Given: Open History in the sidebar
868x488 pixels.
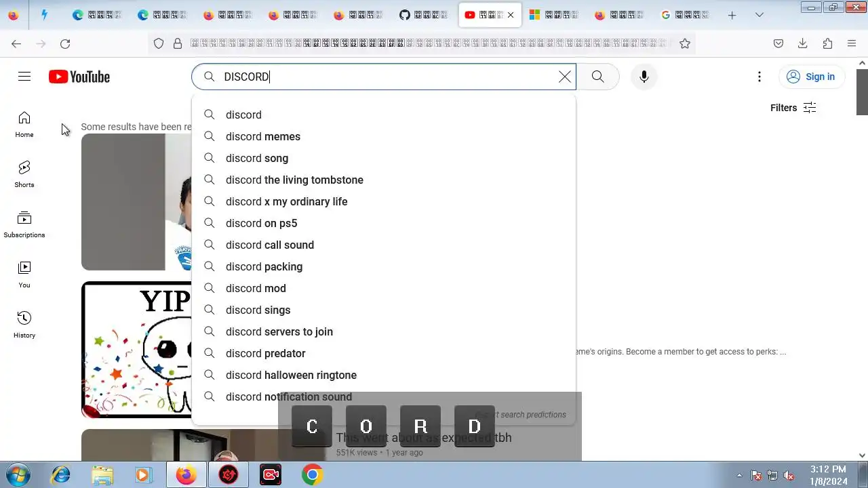Looking at the screenshot, I should pyautogui.click(x=24, y=325).
